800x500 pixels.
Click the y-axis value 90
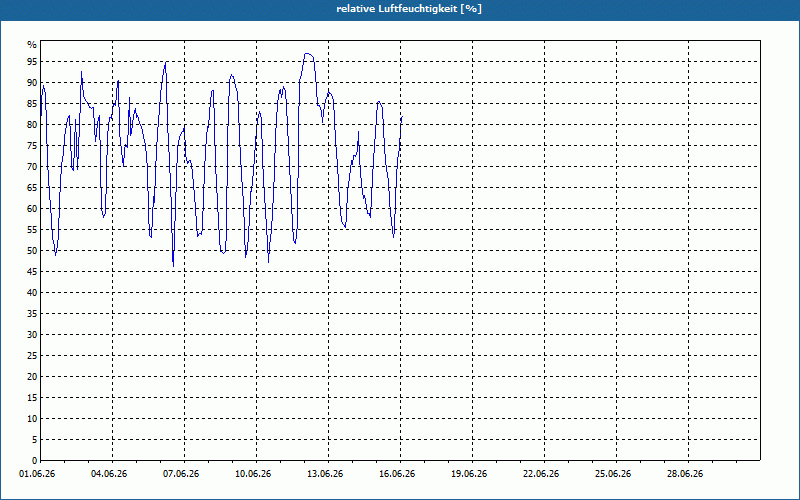point(32,83)
